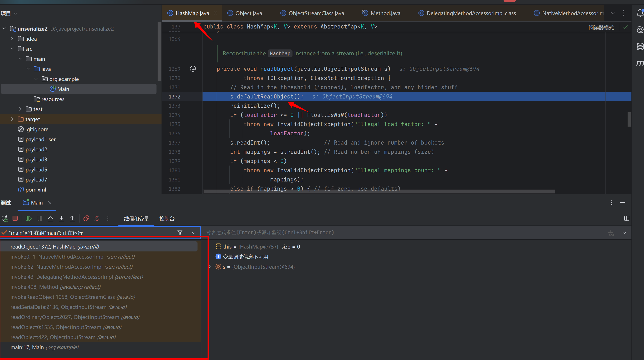Open pom.xml in the project tree
This screenshot has width=644, height=360.
point(36,189)
